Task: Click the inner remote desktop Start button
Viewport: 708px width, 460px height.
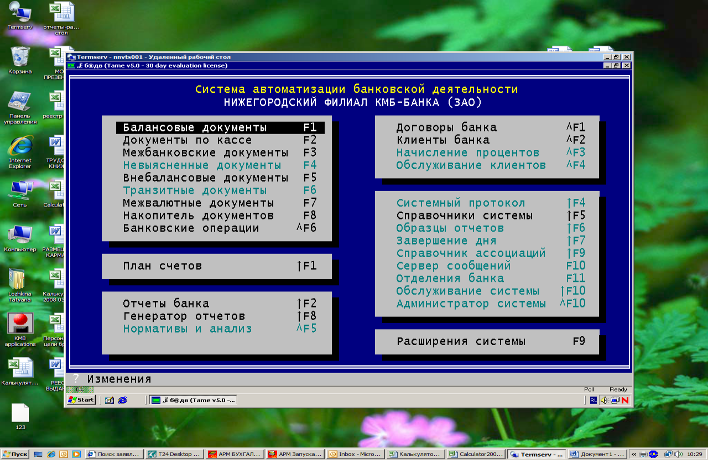Action: tap(81, 400)
